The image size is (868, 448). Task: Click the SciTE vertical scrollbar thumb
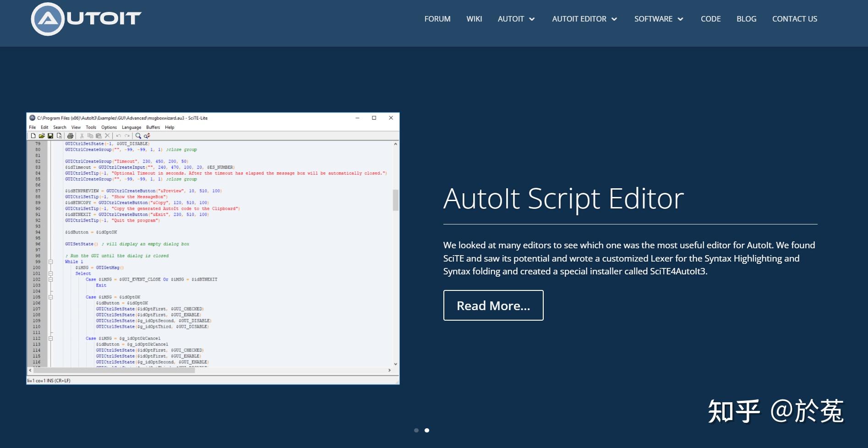396,200
